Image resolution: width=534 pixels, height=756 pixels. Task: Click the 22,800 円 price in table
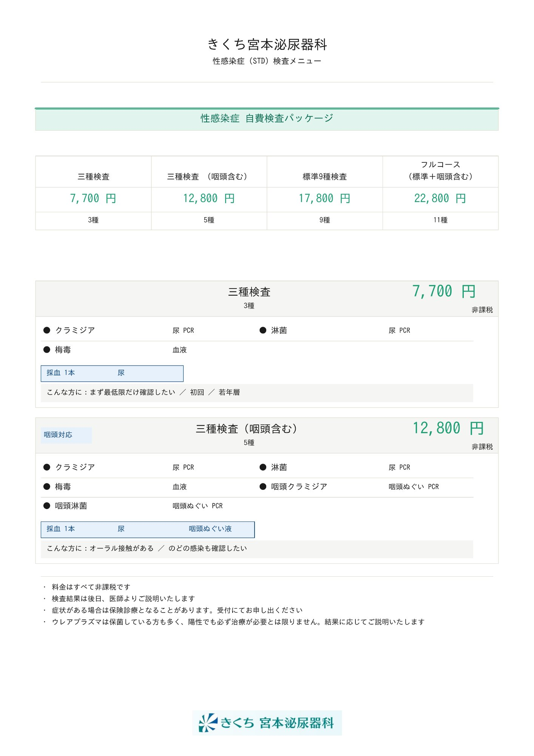[440, 198]
